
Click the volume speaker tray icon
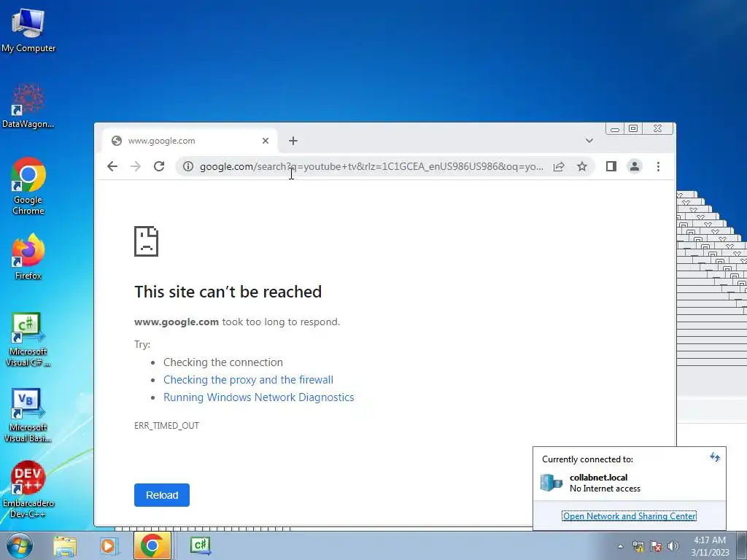pyautogui.click(x=673, y=546)
